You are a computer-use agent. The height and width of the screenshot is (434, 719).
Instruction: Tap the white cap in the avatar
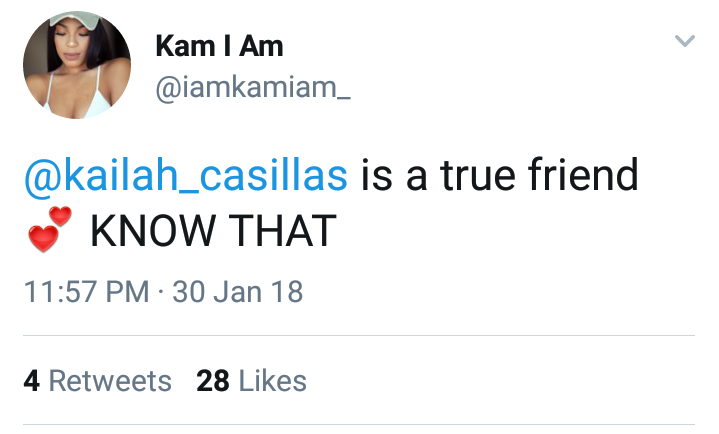tap(75, 21)
